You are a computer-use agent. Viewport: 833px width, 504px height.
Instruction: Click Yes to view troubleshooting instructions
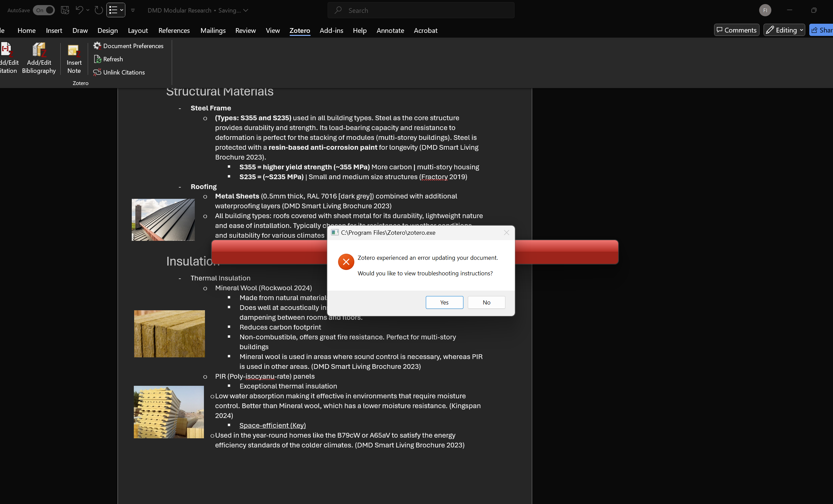[444, 302]
